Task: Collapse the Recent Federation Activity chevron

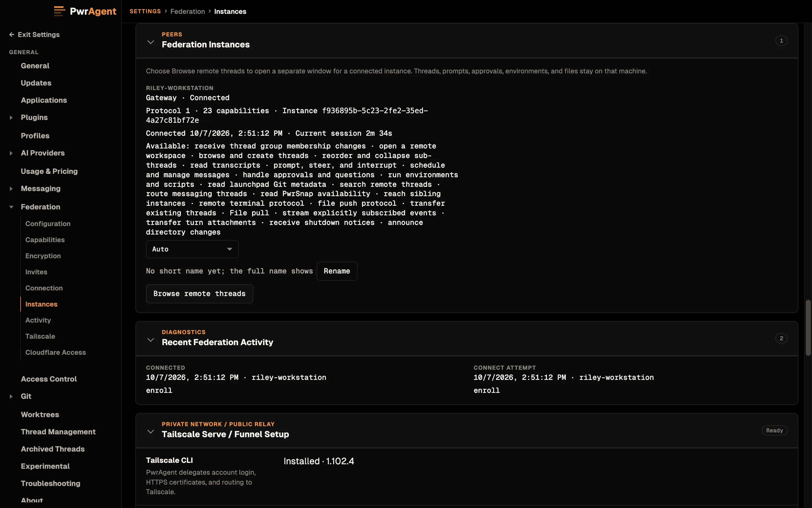Action: 151,340
